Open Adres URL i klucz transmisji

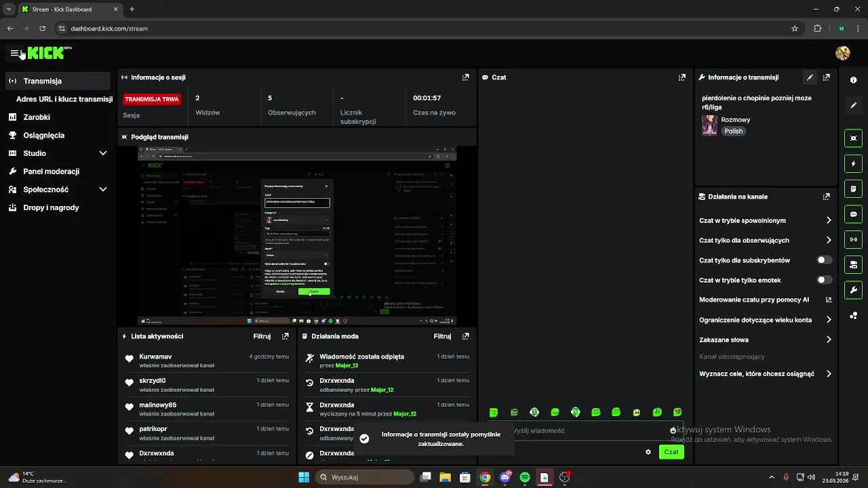[64, 99]
